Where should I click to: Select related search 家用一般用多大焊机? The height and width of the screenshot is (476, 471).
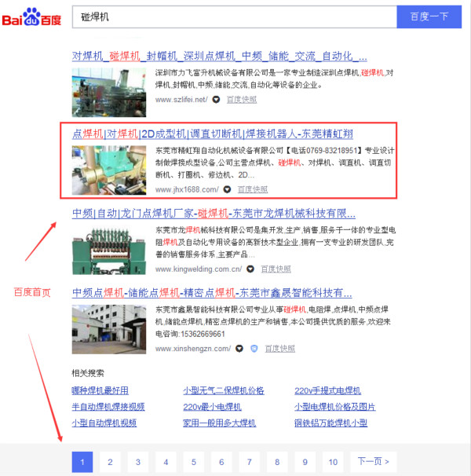click(220, 423)
